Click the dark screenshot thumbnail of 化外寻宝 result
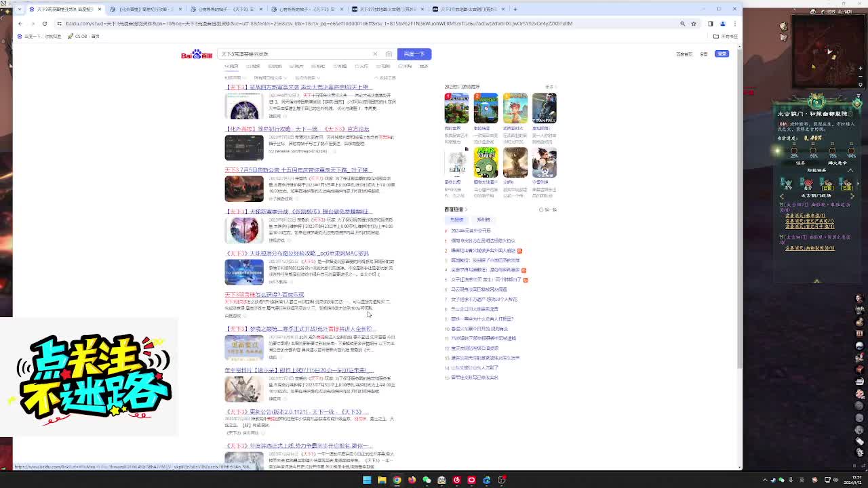This screenshot has height=488, width=868. pos(244,148)
